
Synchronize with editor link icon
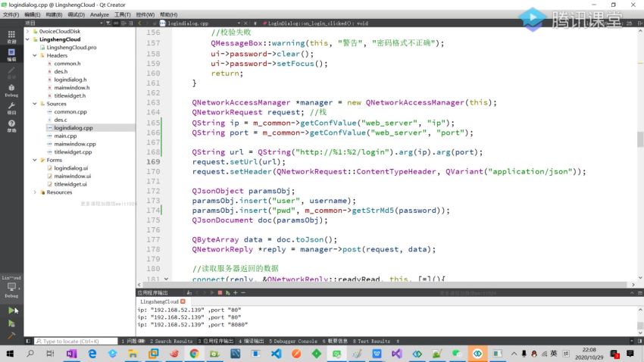click(115, 23)
